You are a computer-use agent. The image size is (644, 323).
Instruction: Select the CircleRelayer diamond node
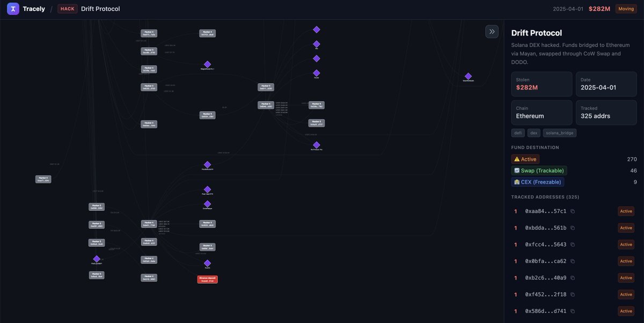207,203
